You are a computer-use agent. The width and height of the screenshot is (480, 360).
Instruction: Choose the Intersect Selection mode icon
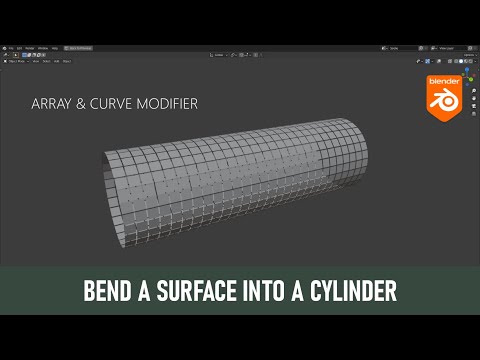click(x=43, y=55)
